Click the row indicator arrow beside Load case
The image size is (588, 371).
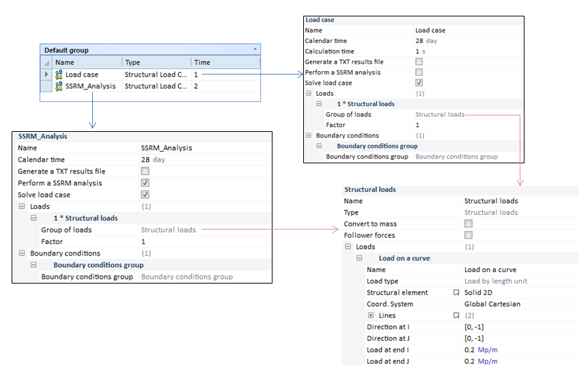coord(46,74)
